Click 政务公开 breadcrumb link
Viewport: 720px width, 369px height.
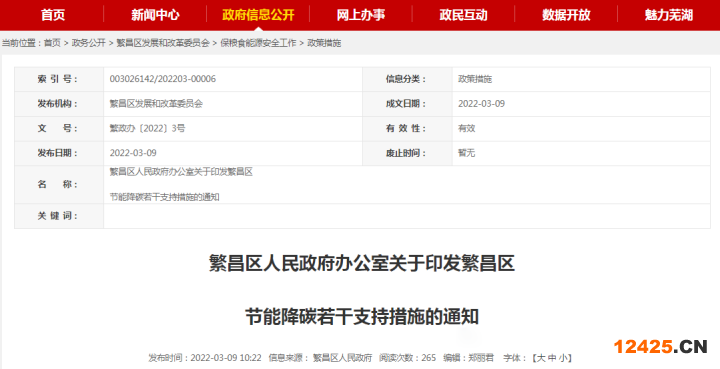coord(89,43)
